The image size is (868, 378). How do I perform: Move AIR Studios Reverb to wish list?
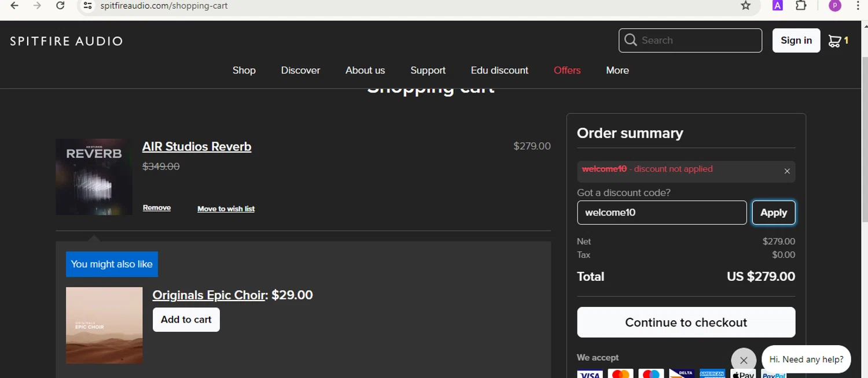click(x=226, y=209)
